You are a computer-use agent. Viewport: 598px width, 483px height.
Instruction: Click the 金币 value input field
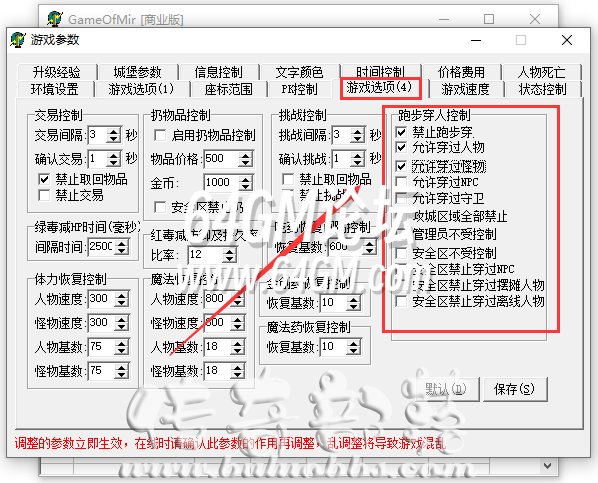(x=221, y=182)
